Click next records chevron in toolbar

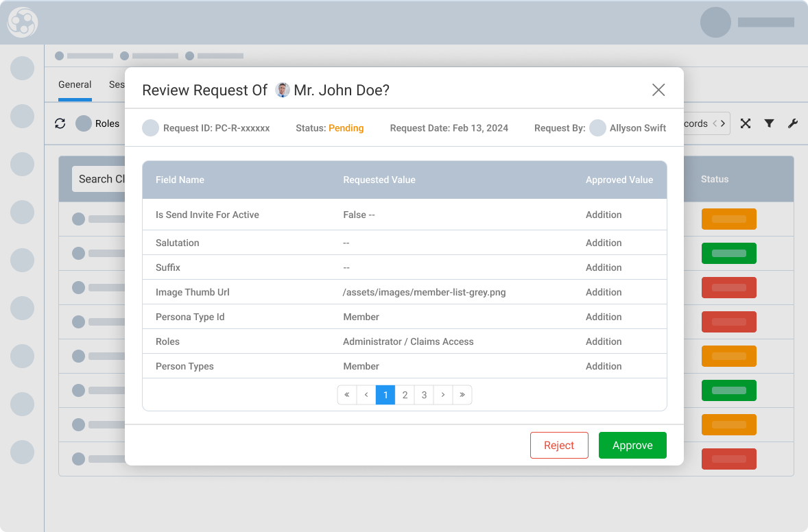tap(723, 123)
